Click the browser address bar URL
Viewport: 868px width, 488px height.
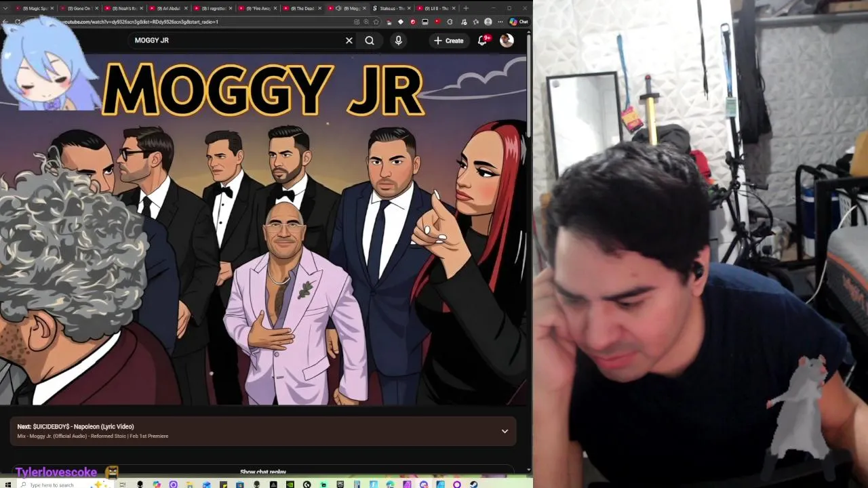140,22
